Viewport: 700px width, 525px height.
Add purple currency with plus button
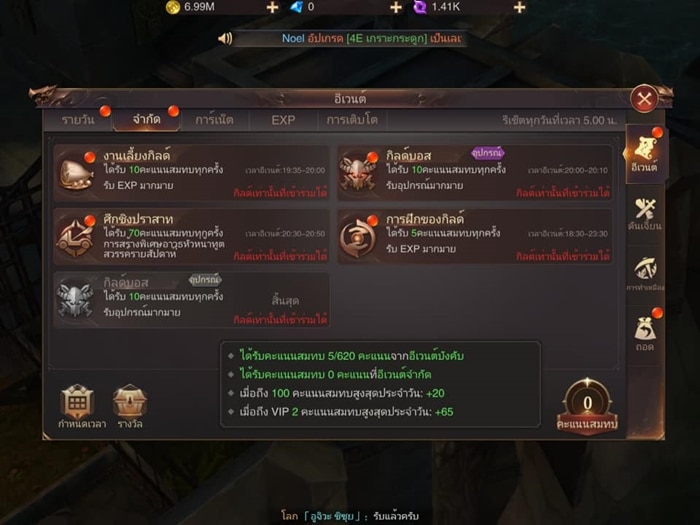(519, 7)
